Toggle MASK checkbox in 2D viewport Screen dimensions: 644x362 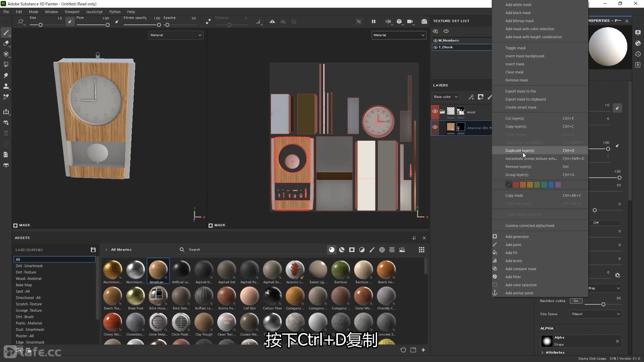click(211, 225)
